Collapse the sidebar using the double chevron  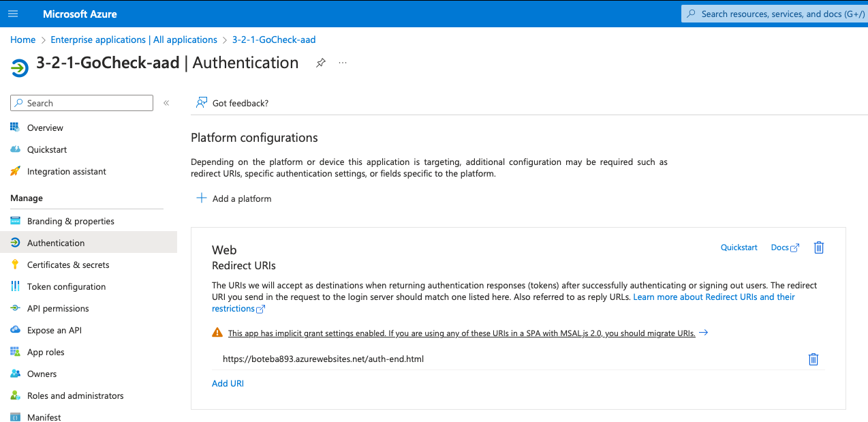click(166, 103)
